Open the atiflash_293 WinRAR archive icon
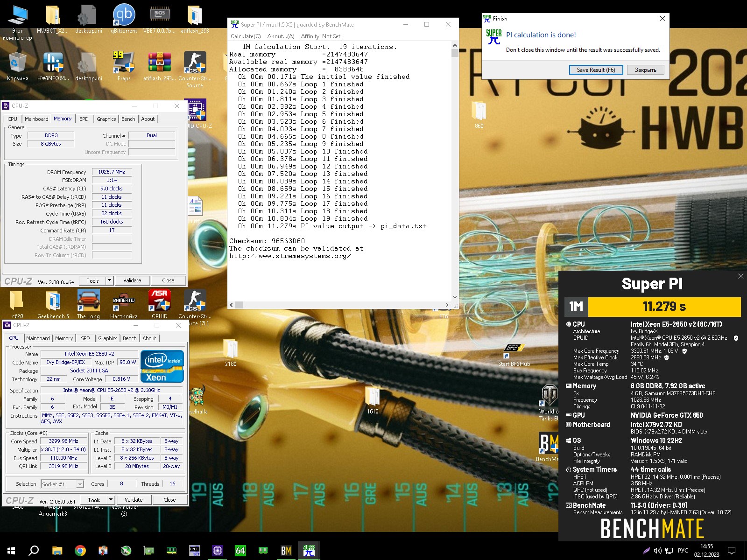The height and width of the screenshot is (560, 747). click(159, 66)
